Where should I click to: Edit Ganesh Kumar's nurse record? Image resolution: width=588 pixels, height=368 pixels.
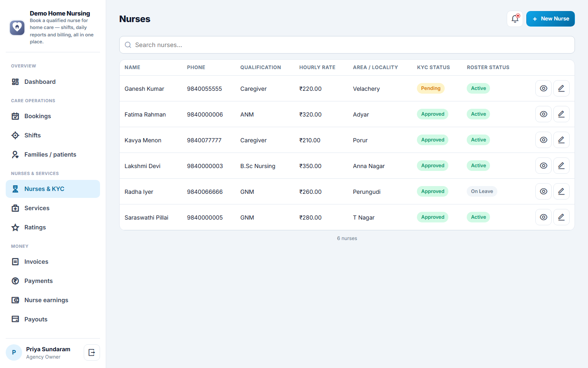[561, 88]
